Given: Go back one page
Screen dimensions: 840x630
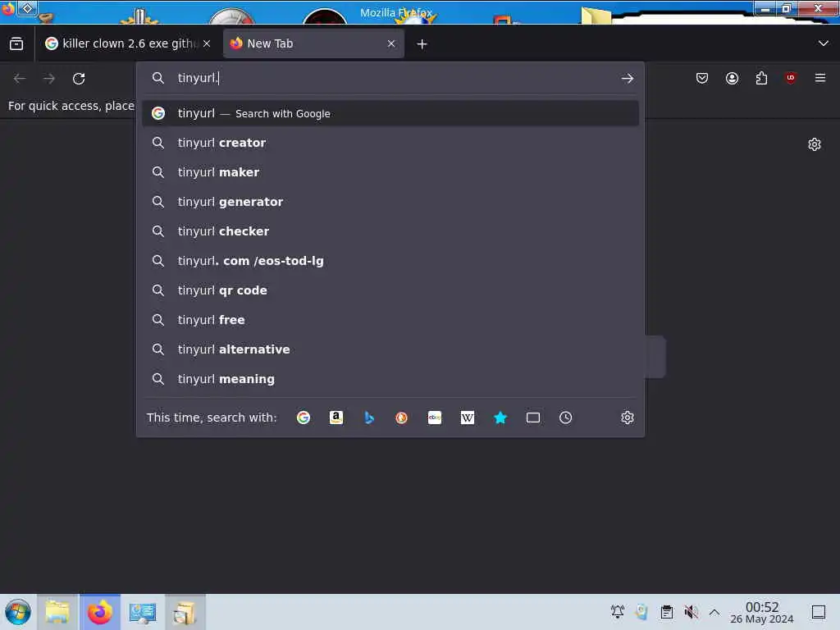Looking at the screenshot, I should 20,79.
